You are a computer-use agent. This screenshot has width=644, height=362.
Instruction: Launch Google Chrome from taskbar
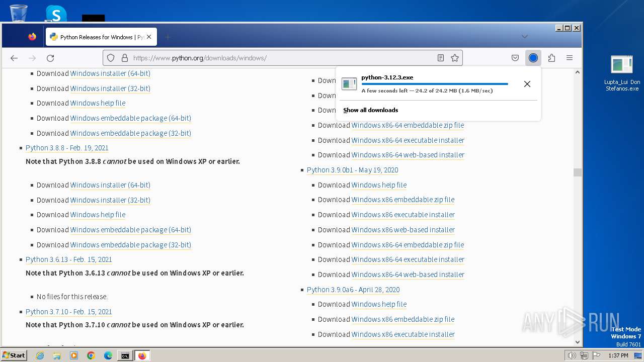pyautogui.click(x=91, y=355)
